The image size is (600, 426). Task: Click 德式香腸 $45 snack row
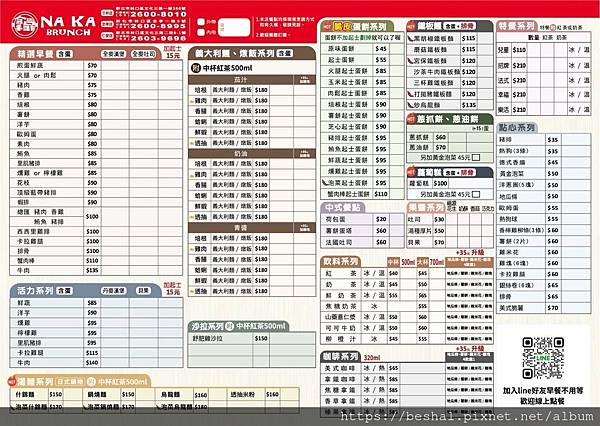coord(543,162)
